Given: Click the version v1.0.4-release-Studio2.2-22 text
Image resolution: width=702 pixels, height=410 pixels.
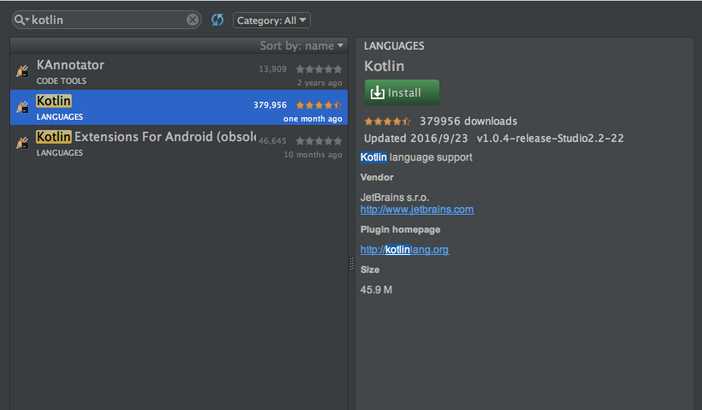Looking at the screenshot, I should (x=550, y=138).
